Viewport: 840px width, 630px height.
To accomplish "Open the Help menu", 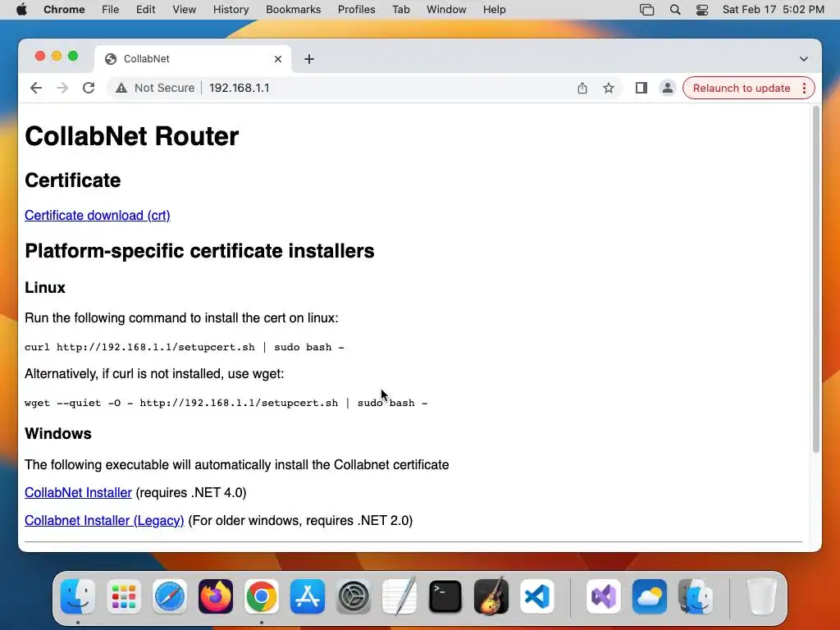I will (494, 10).
